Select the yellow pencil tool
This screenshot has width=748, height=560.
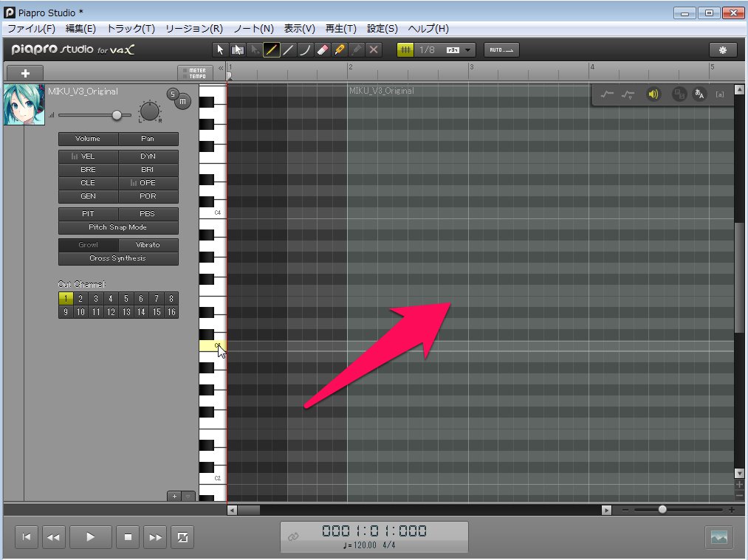click(272, 49)
